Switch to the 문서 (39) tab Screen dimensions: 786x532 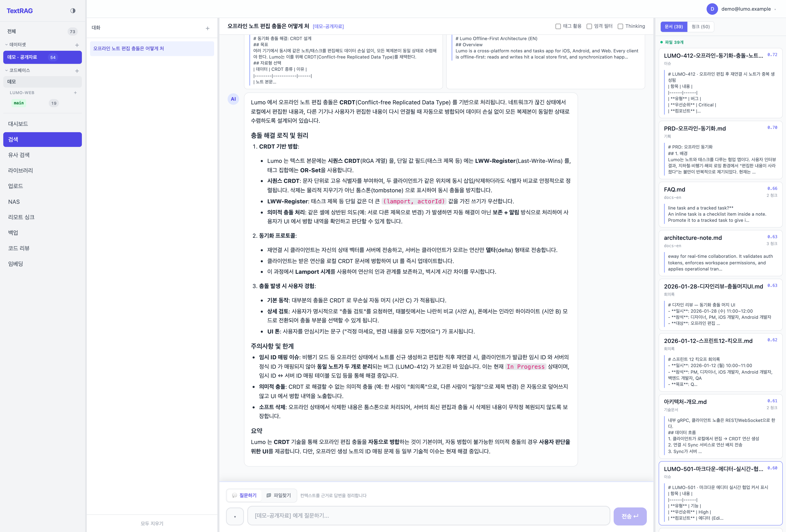point(674,27)
